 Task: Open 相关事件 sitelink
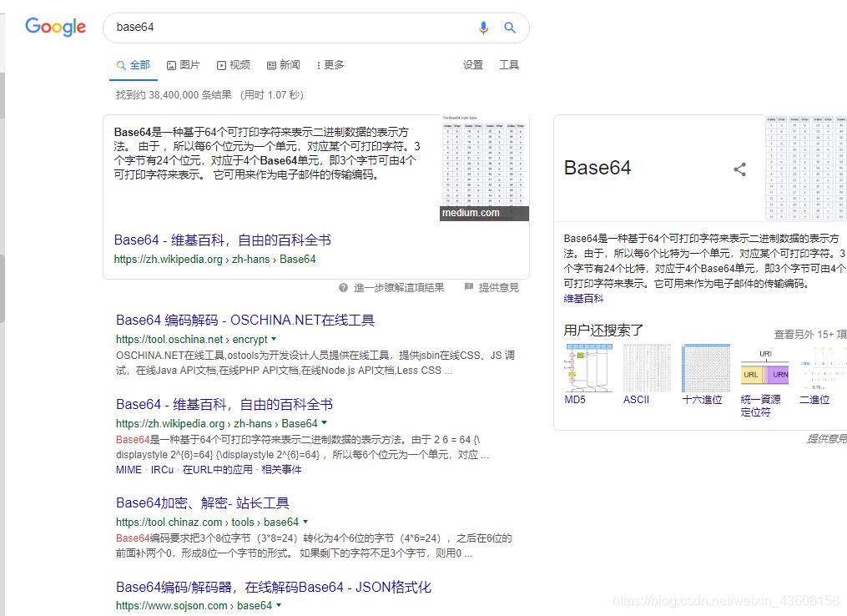(x=281, y=470)
